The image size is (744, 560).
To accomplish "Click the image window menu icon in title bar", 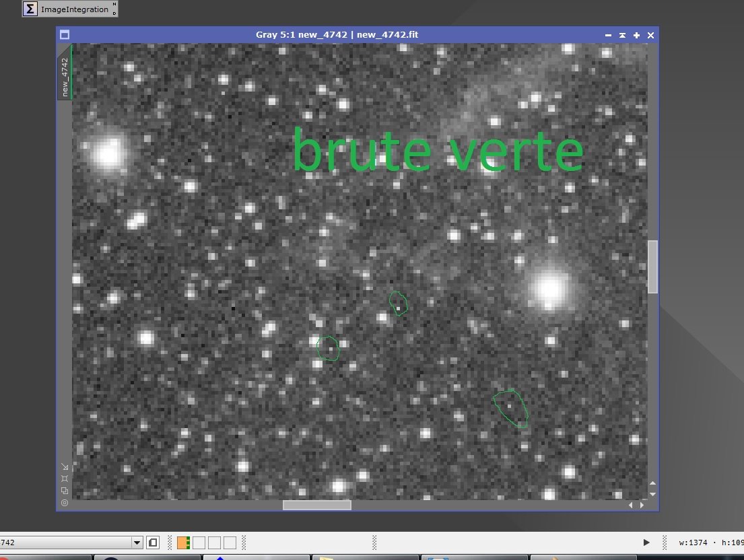I will [65, 34].
